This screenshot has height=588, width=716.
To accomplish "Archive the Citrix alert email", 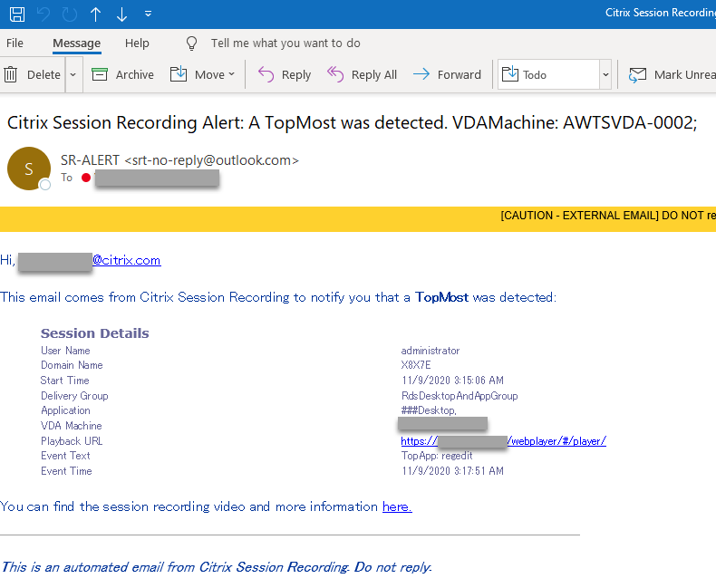I will click(x=123, y=75).
